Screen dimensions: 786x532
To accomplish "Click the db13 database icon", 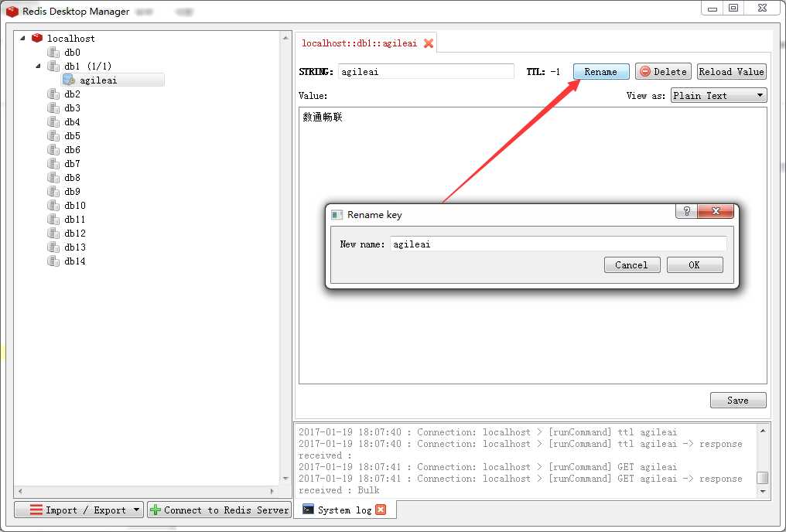I will 53,247.
